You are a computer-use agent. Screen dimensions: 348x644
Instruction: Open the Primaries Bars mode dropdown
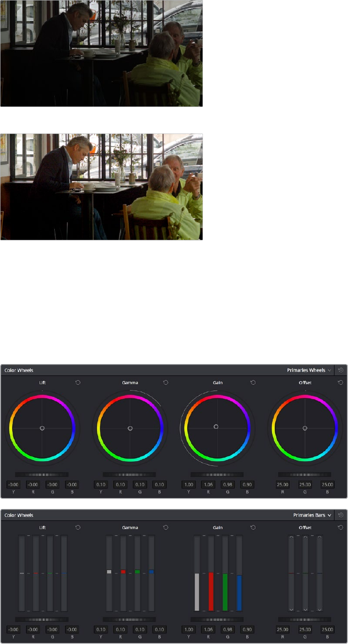click(x=312, y=515)
